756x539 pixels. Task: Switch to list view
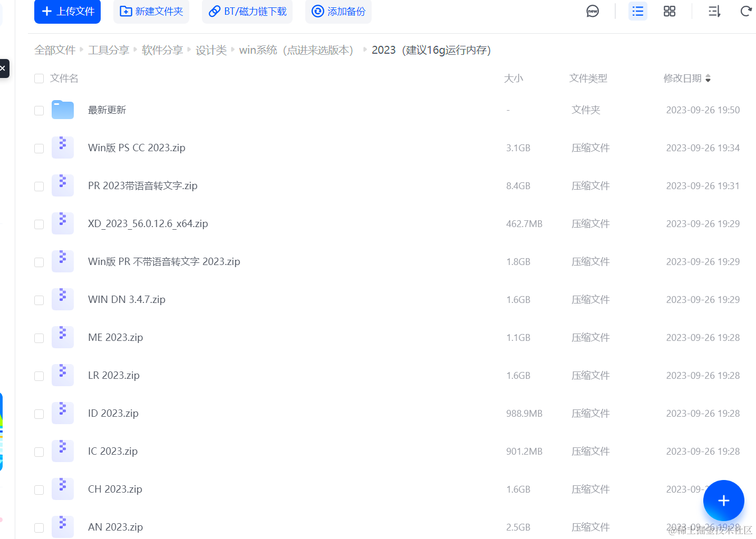pyautogui.click(x=638, y=11)
